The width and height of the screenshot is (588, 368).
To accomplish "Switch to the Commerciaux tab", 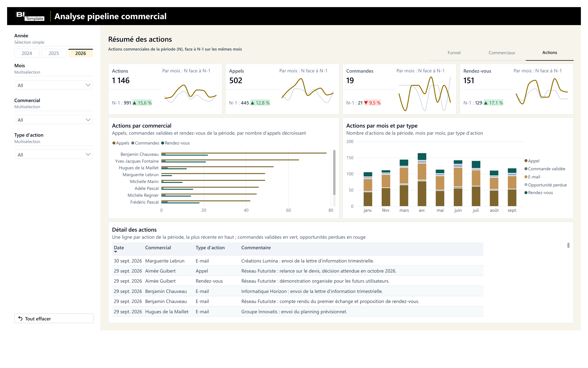I will [x=502, y=53].
